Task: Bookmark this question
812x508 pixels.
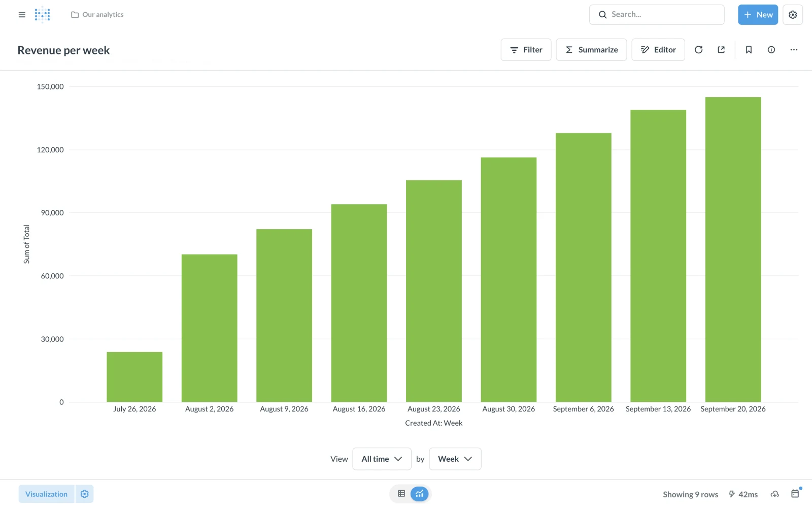Action: [x=749, y=50]
